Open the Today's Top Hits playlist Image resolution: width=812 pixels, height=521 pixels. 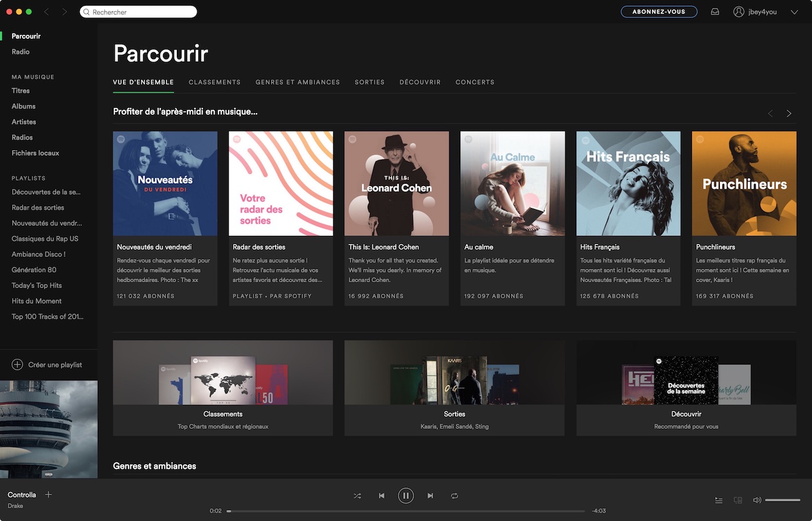pyautogui.click(x=37, y=286)
